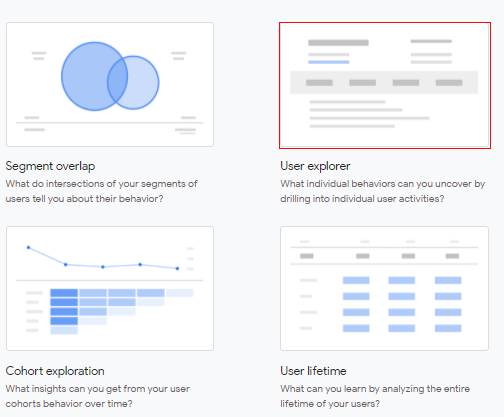504x417 pixels.
Task: Click the User lifetime title
Action: [x=313, y=371]
